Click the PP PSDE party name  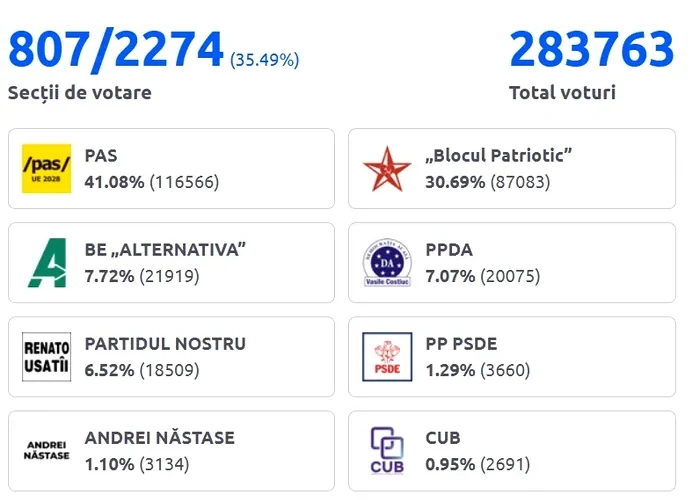click(461, 344)
